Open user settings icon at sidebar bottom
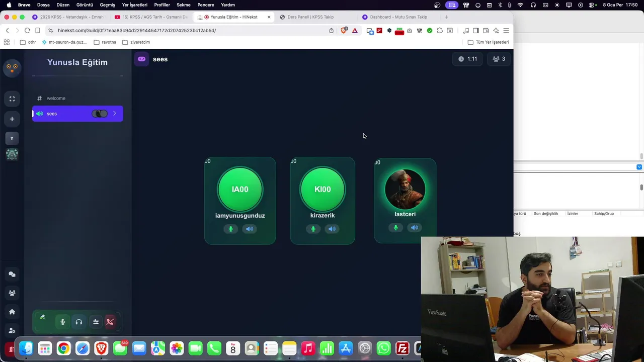This screenshot has height=362, width=644. tap(12, 330)
